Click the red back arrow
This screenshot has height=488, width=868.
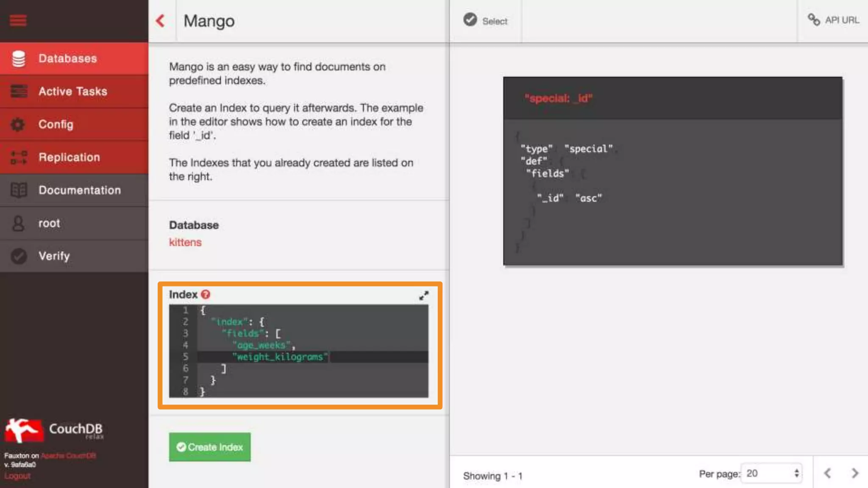coord(160,21)
